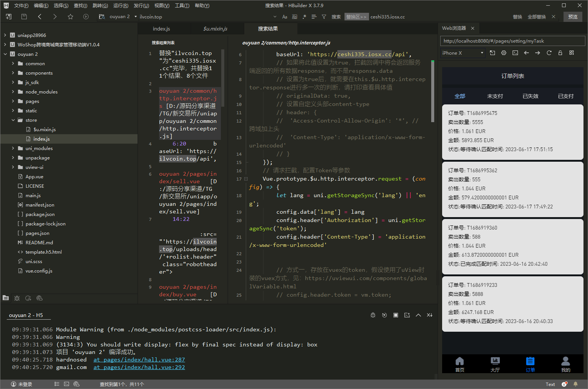588x389 pixels.
Task: Open the pages/index/hall.vue:287 link
Action: point(139,360)
